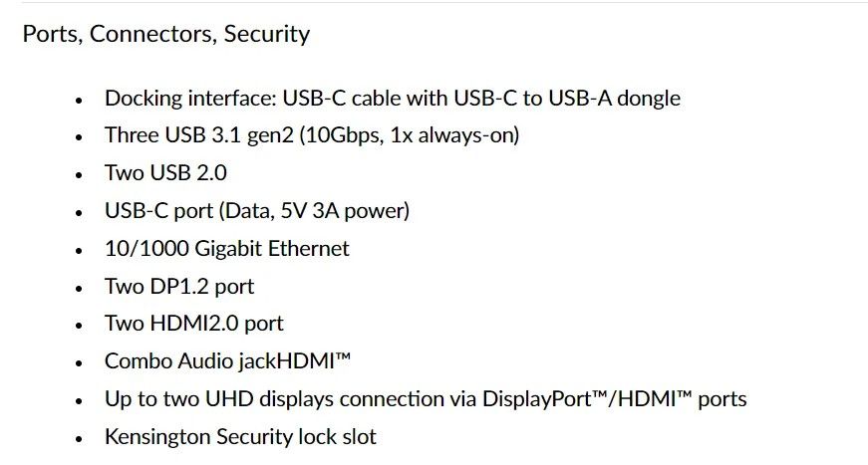Click the DisplayPort™/HDMI™ ports text
This screenshot has height=465, width=868.
[615, 399]
